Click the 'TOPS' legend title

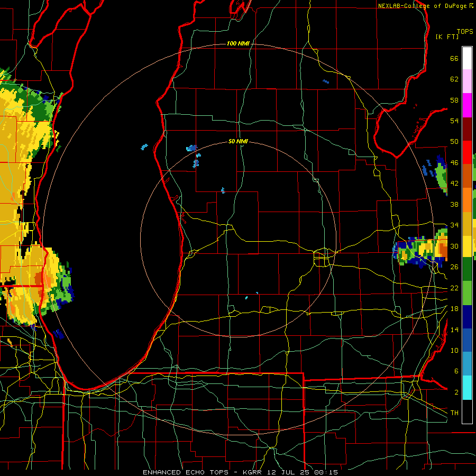tap(465, 32)
